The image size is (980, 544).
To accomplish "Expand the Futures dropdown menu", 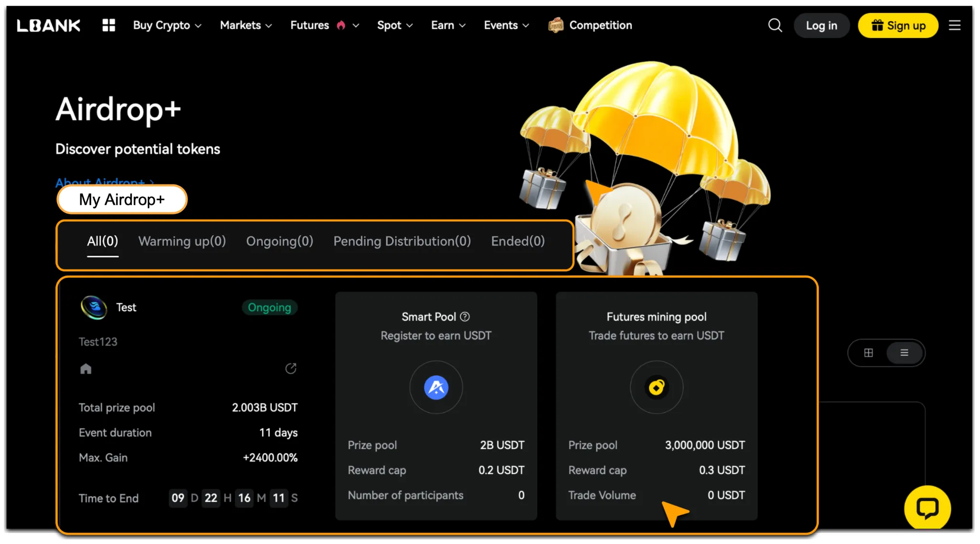I will tap(324, 25).
